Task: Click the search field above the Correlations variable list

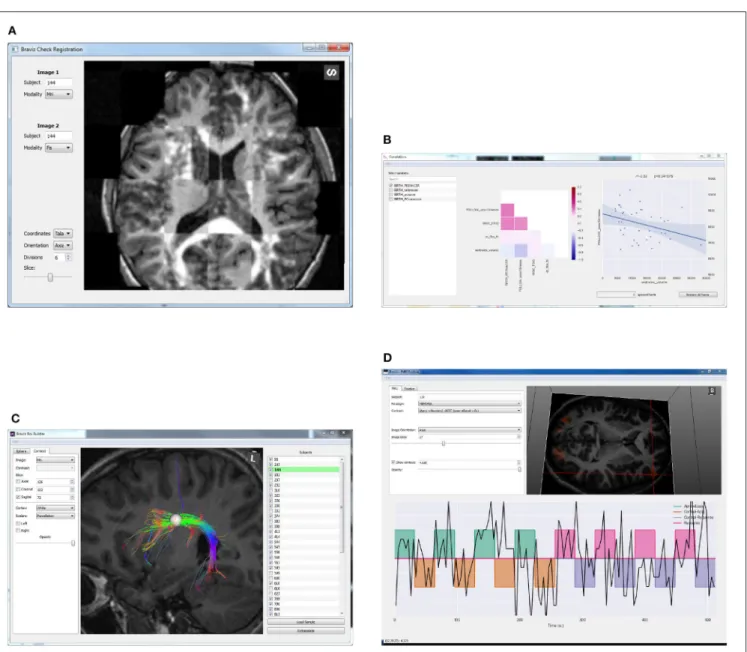Action: (422, 179)
